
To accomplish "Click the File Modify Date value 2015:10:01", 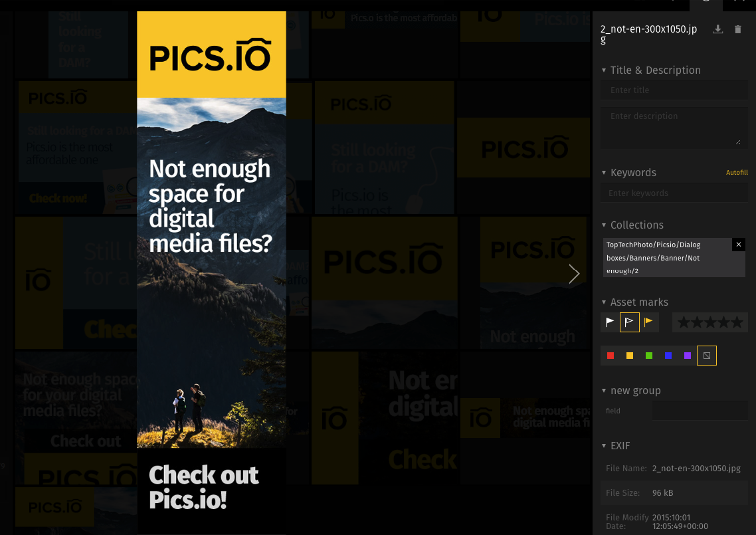I will [680, 522].
